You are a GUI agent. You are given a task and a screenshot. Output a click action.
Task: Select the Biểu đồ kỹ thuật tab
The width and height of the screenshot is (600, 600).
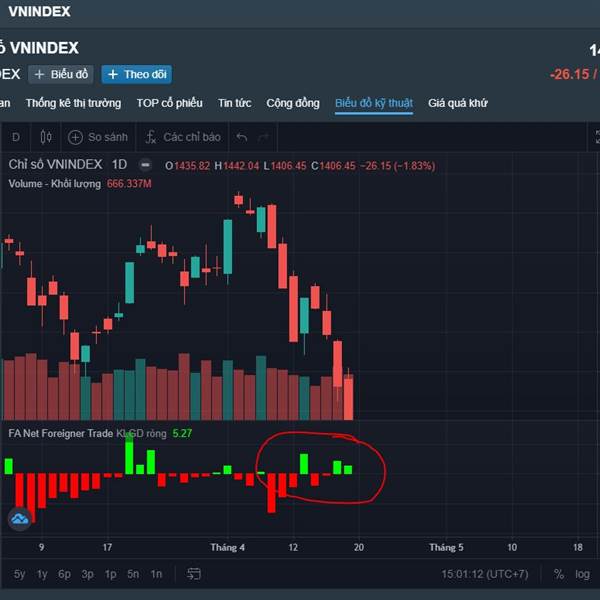click(374, 103)
